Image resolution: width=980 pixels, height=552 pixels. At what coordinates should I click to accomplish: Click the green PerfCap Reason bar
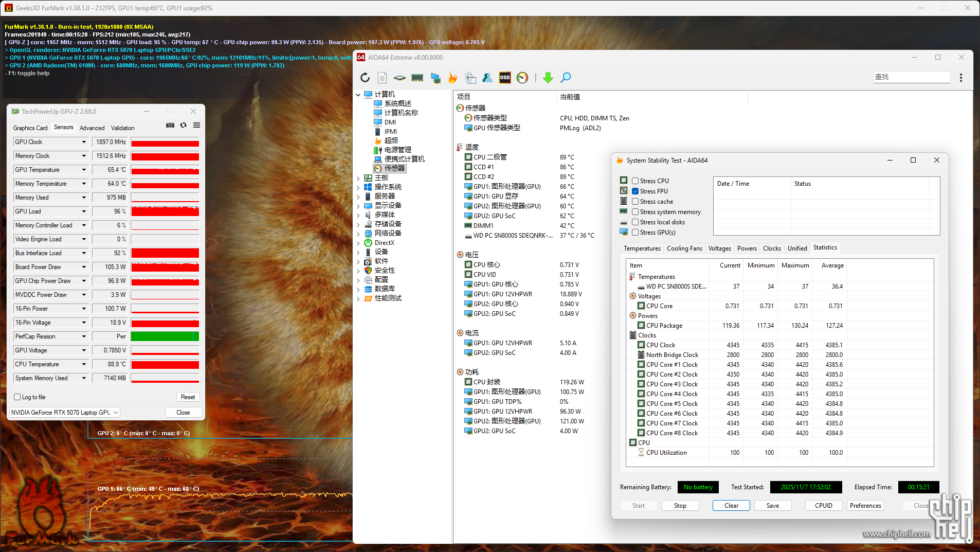tap(165, 336)
